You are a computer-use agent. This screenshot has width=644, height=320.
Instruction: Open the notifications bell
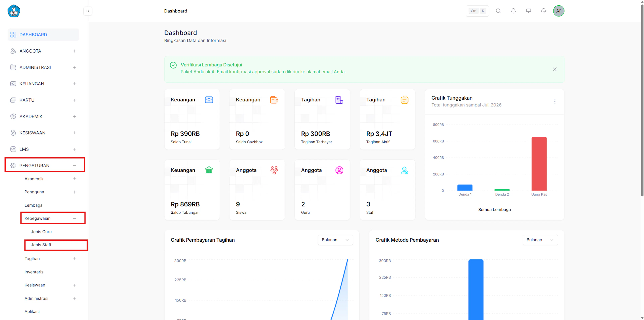click(x=513, y=11)
